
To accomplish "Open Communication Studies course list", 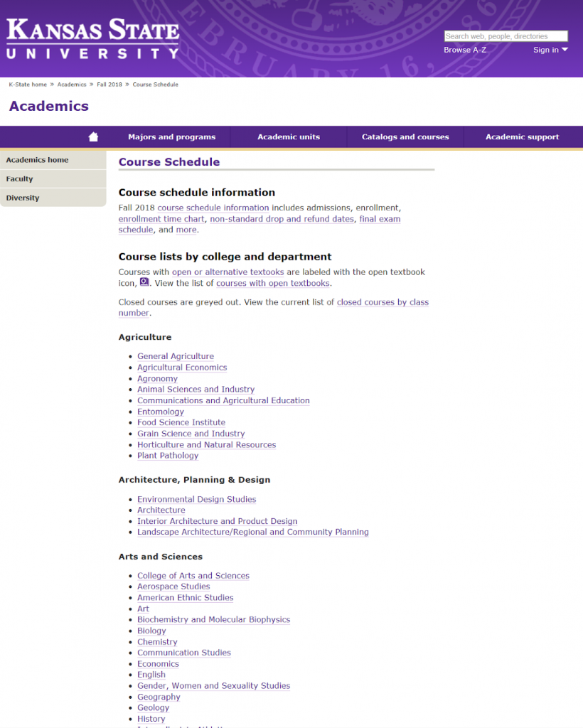I will [184, 653].
